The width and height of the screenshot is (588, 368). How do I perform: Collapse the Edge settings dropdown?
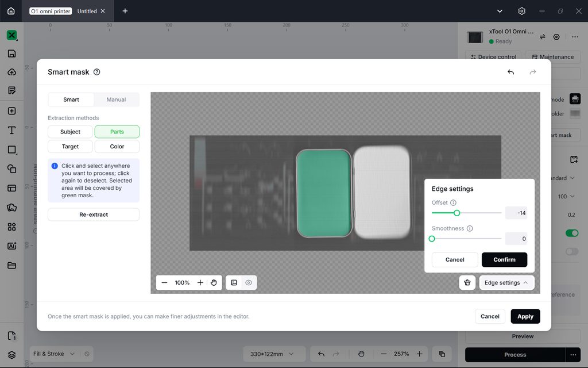click(x=506, y=283)
